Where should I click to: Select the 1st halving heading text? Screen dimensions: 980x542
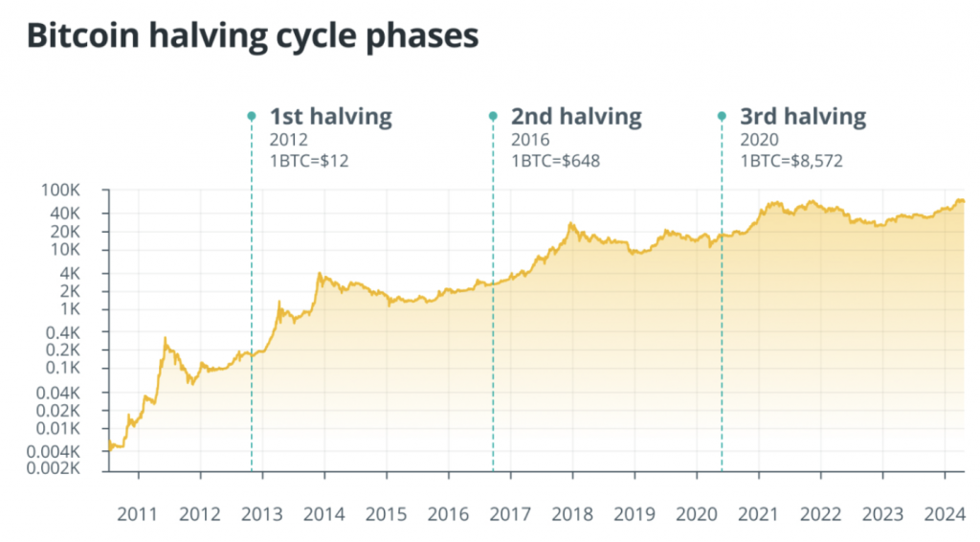click(330, 117)
